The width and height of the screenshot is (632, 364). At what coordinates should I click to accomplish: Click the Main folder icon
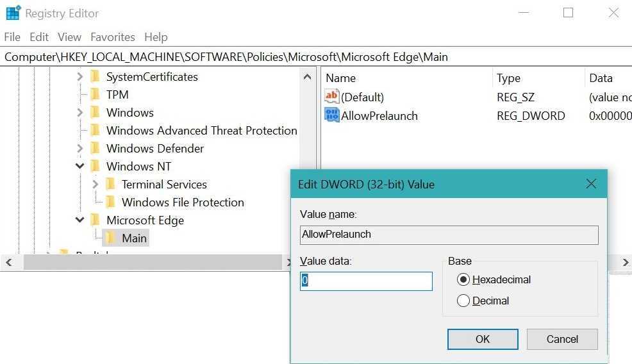click(x=110, y=238)
